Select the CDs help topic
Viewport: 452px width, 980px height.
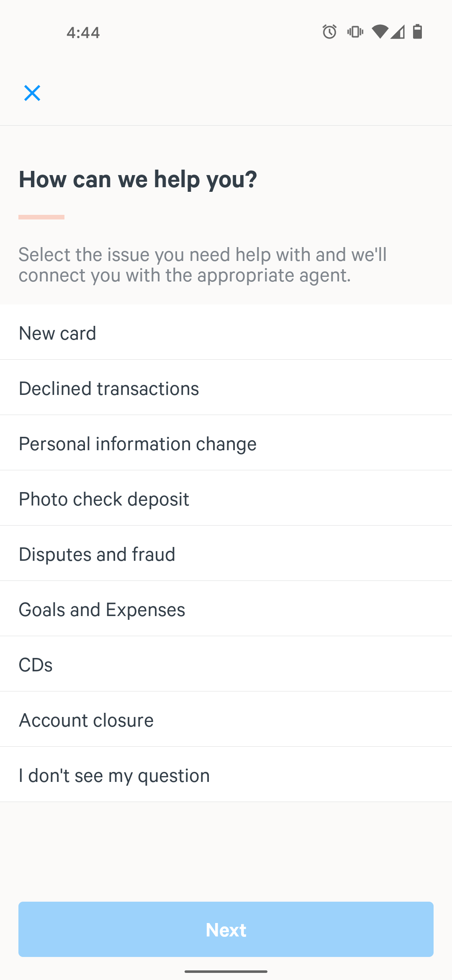pyautogui.click(x=226, y=664)
